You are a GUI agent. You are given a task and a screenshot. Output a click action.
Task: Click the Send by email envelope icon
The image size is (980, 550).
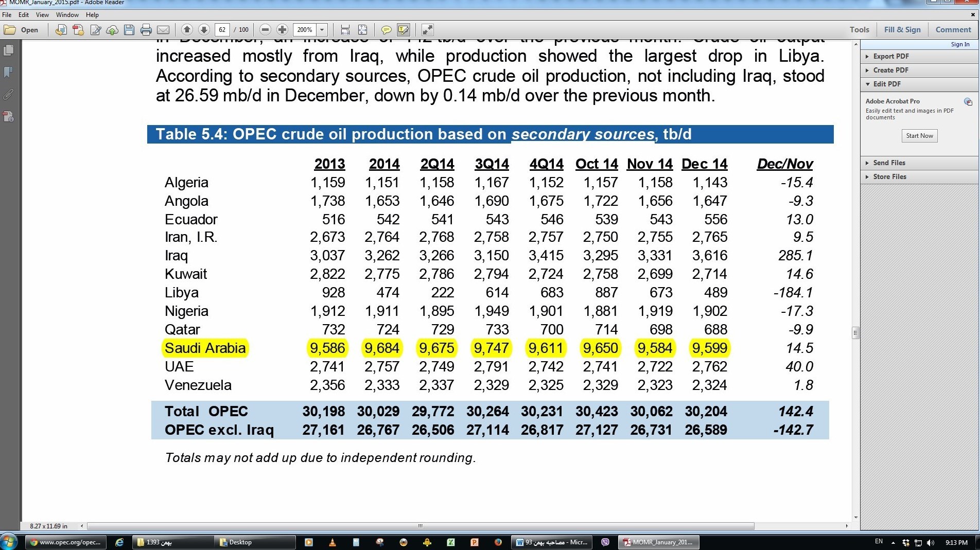pyautogui.click(x=163, y=30)
